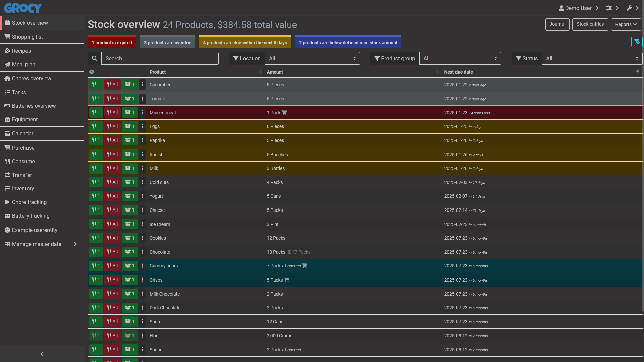Open the wrench settings menu in the header
This screenshot has height=362, width=644.
(629, 8)
